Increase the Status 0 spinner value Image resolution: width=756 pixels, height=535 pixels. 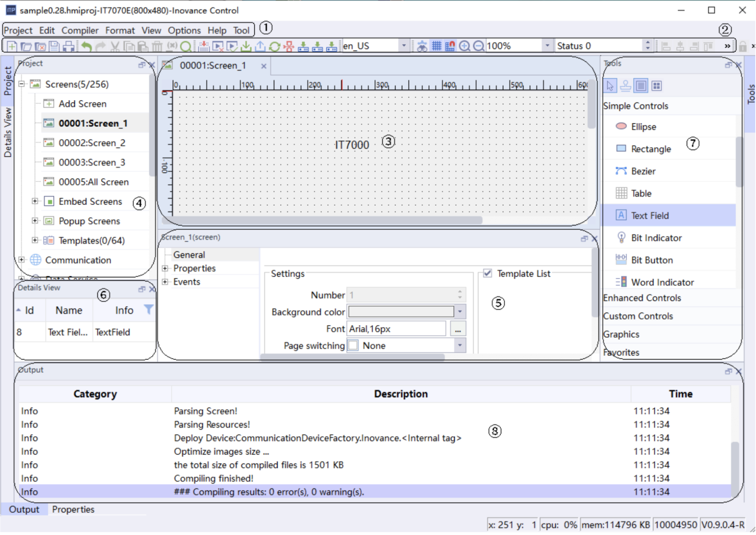tap(648, 43)
